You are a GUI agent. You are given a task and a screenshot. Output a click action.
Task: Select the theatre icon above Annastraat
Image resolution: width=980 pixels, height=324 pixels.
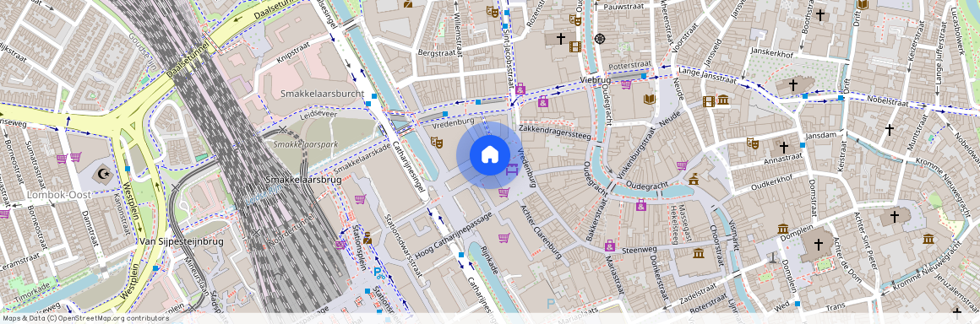click(x=753, y=143)
